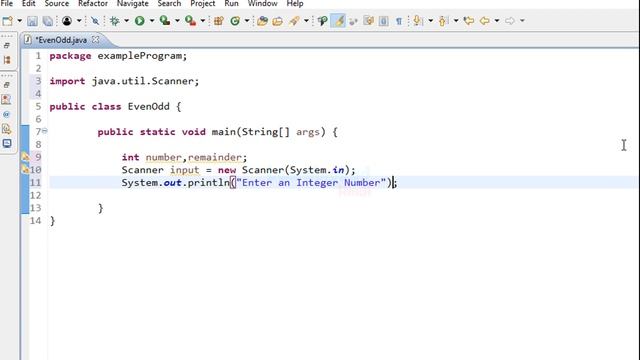Run the program with green play button
Screen dimensions: 640x360
tap(140, 21)
